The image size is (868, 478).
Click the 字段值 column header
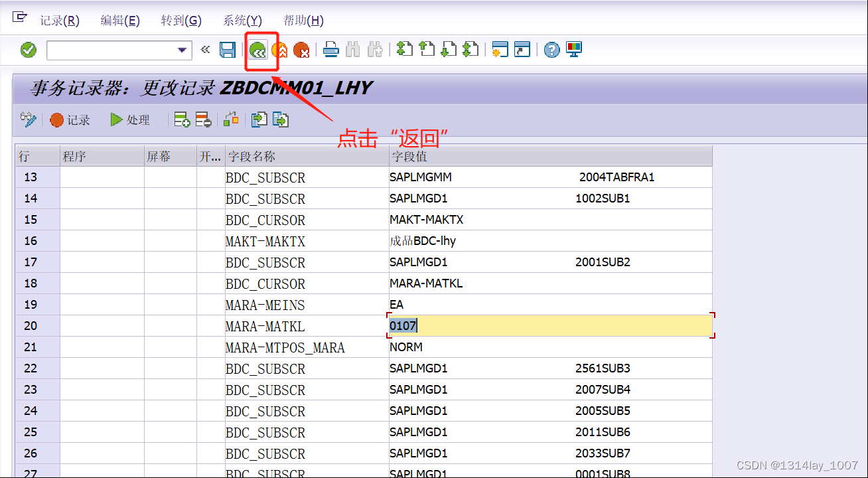(551, 157)
